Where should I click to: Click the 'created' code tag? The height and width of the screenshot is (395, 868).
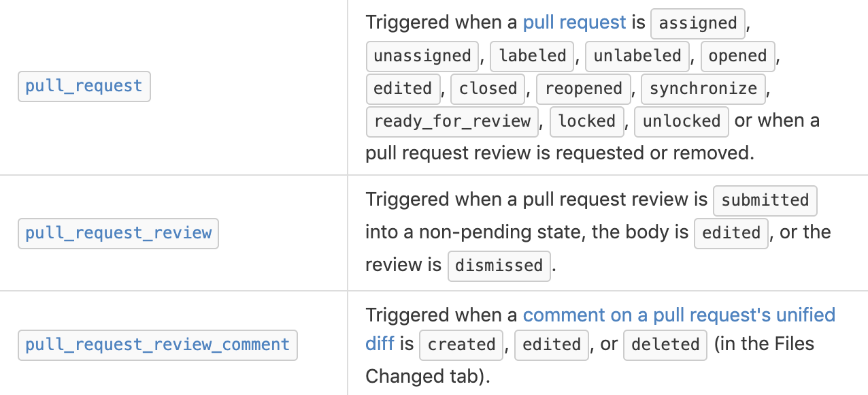pos(461,345)
